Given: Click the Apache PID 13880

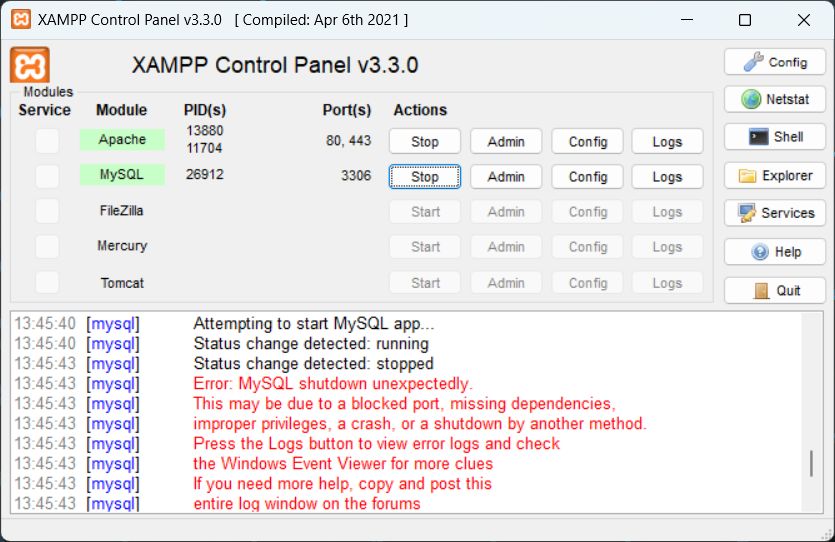Looking at the screenshot, I should tap(204, 130).
